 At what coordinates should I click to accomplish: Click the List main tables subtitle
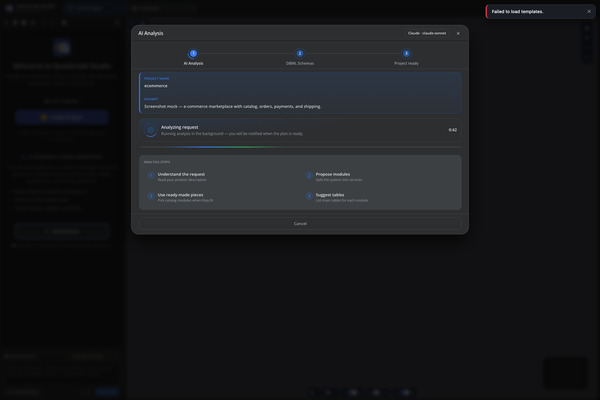[342, 200]
